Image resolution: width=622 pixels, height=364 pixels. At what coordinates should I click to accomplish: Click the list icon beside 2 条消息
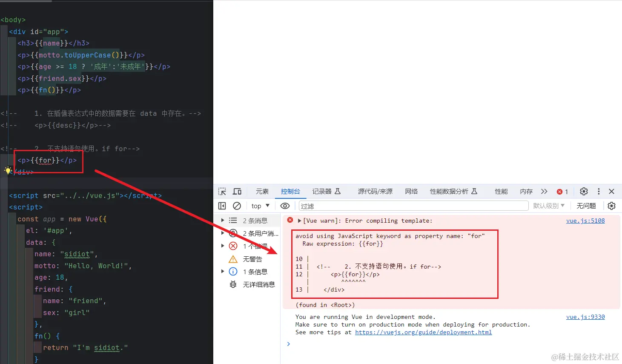pyautogui.click(x=233, y=221)
